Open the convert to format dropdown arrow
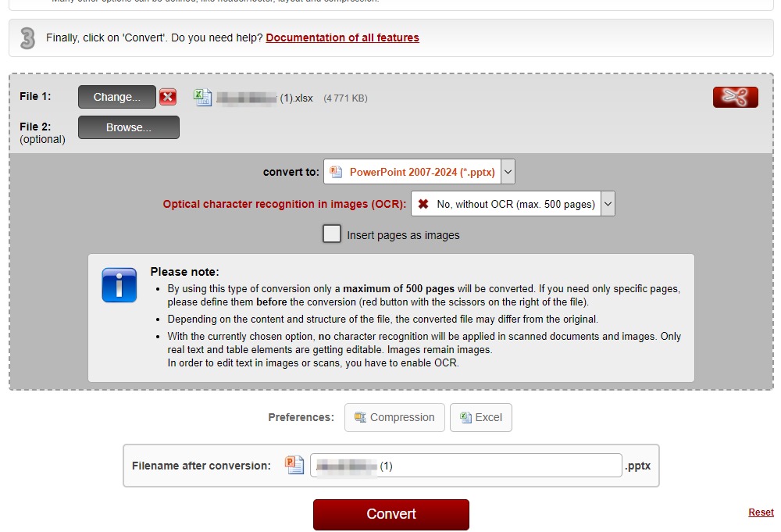The image size is (781, 532). click(508, 172)
